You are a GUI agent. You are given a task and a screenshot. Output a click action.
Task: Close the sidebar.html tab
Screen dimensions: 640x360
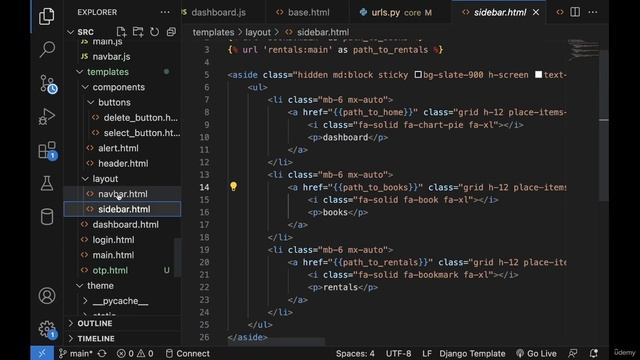(x=536, y=12)
